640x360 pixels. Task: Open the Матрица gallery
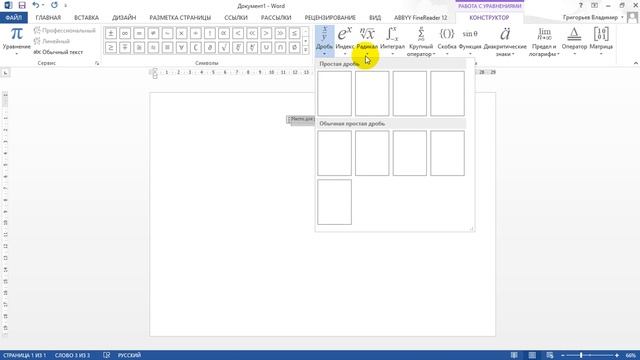601,41
